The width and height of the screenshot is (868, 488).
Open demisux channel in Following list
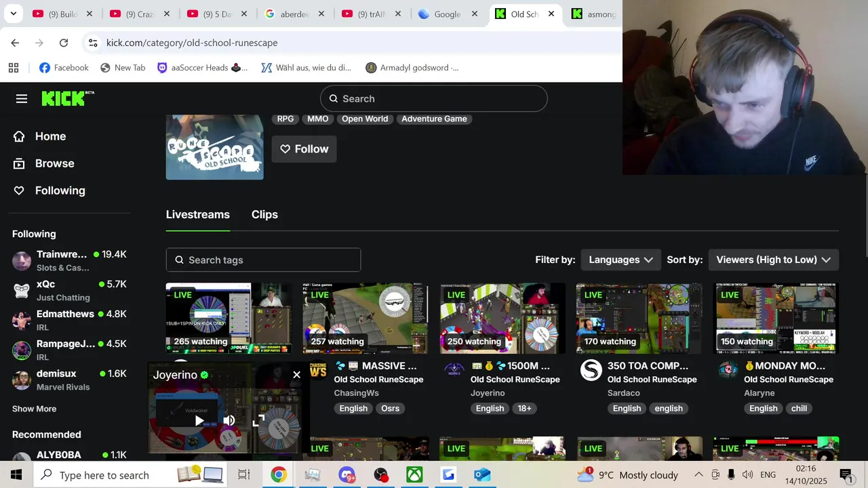pyautogui.click(x=69, y=380)
